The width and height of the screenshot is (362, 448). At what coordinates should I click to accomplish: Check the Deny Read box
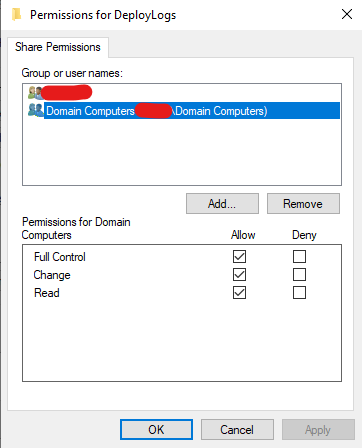(x=299, y=293)
